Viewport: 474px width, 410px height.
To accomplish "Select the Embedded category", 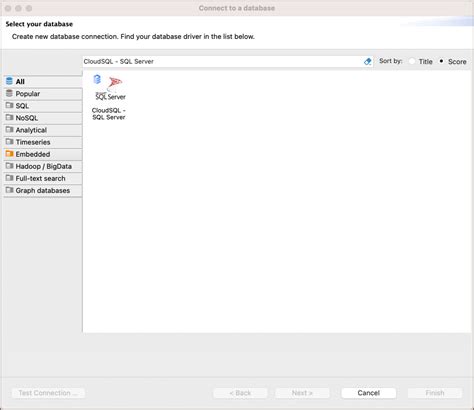I will coord(43,154).
